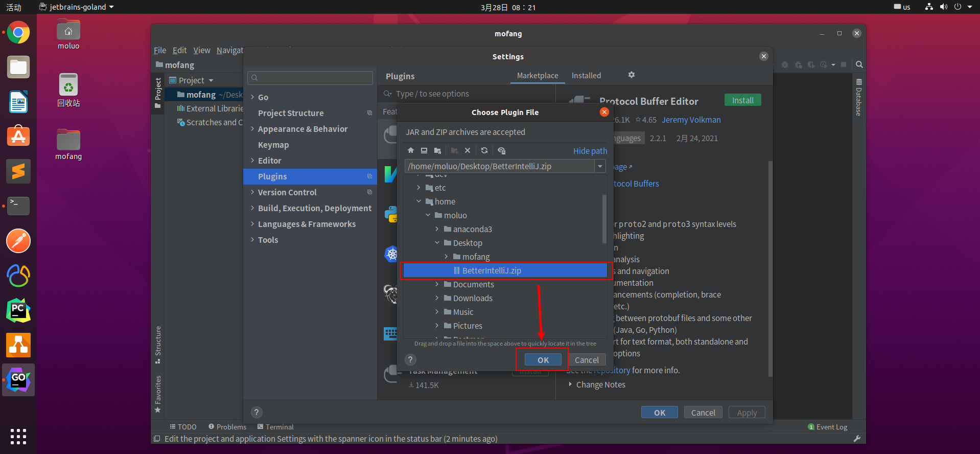Launch Google Chrome from the dock
Image resolution: width=980 pixels, height=454 pixels.
pos(18,33)
